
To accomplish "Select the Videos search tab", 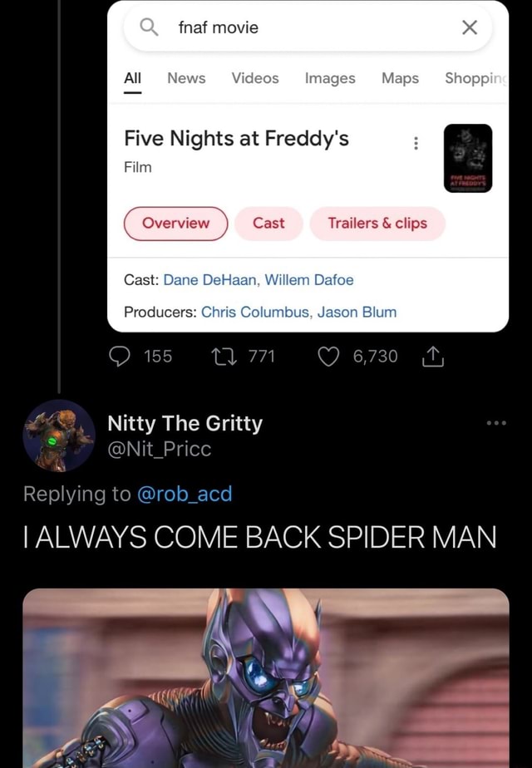I will click(254, 78).
